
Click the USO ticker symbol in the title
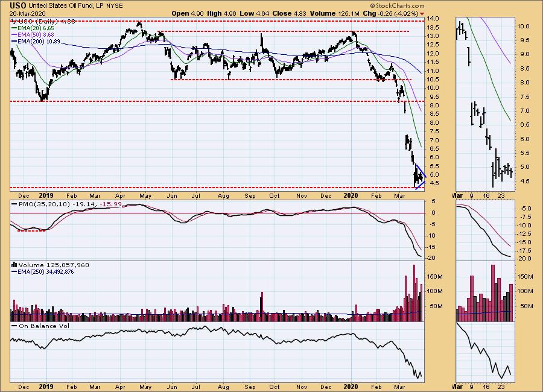coord(17,5)
